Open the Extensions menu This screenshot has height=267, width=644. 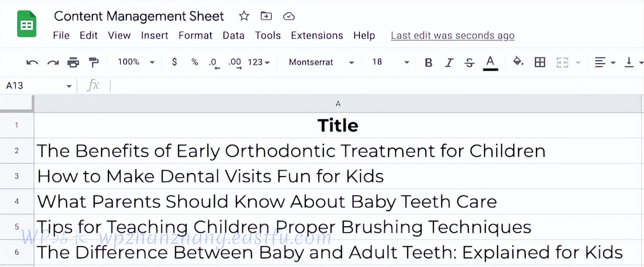click(317, 36)
